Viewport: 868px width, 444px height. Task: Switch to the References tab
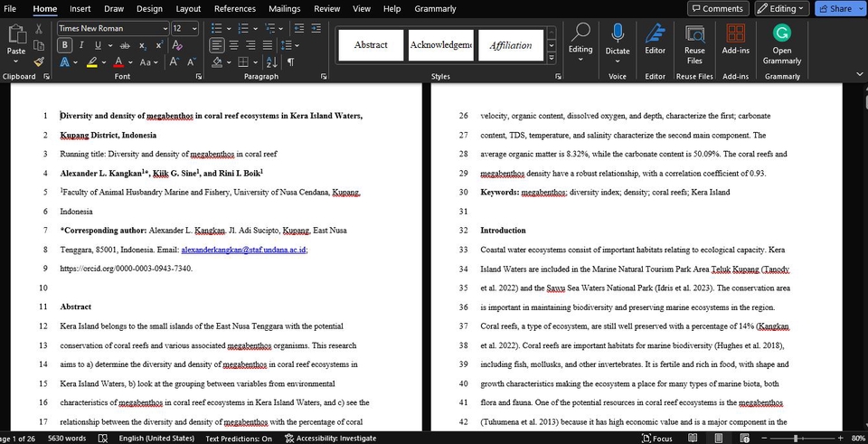point(235,9)
